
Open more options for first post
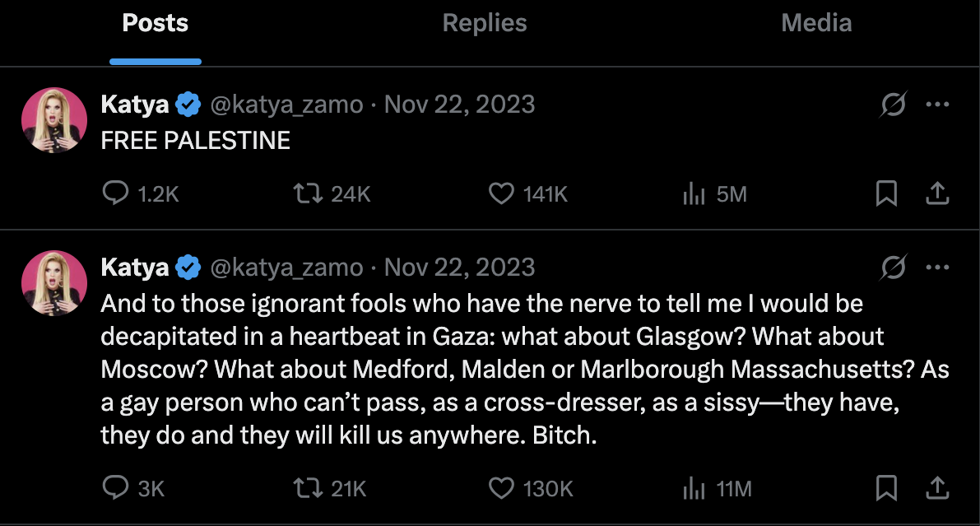pyautogui.click(x=938, y=105)
